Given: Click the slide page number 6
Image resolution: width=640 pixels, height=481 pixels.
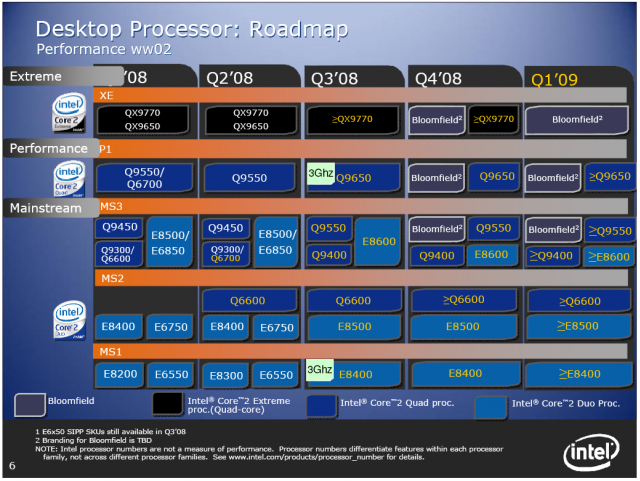Looking at the screenshot, I should (12, 465).
